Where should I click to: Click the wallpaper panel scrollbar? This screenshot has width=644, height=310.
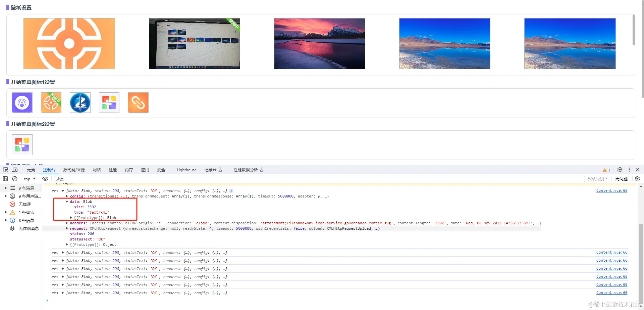[633, 30]
